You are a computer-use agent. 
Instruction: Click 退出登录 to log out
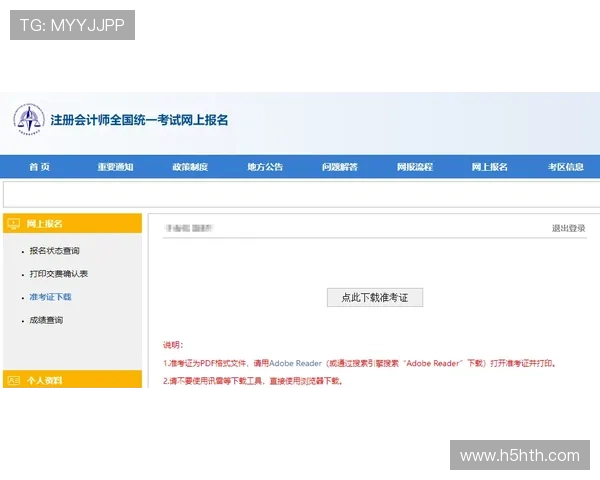pos(569,228)
